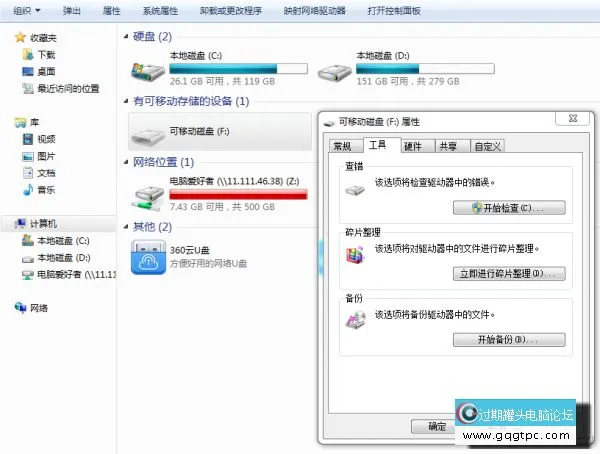Open 系统属性 from the toolbar
Screen dimensions: 600x454
[x=160, y=11]
